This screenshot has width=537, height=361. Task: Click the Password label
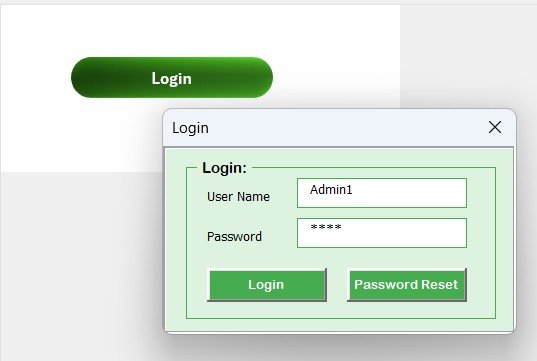(x=234, y=237)
